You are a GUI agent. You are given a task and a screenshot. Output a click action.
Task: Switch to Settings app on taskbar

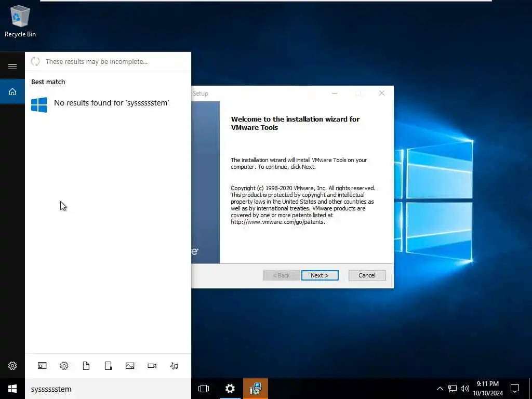coord(230,389)
